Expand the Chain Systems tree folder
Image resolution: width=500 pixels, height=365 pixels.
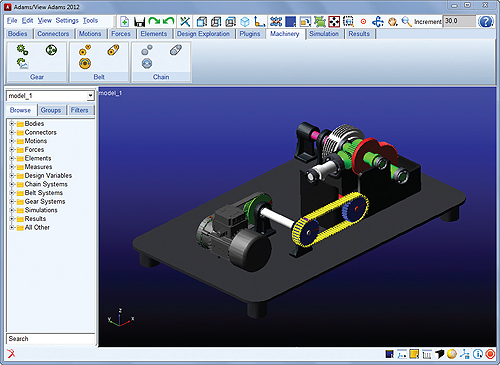[12, 184]
